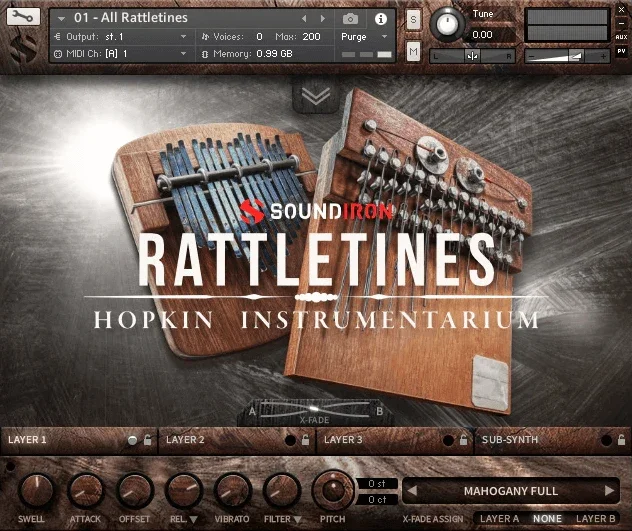This screenshot has width=632, height=531.
Task: Assign X-Fade to Layer B
Action: (x=595, y=519)
